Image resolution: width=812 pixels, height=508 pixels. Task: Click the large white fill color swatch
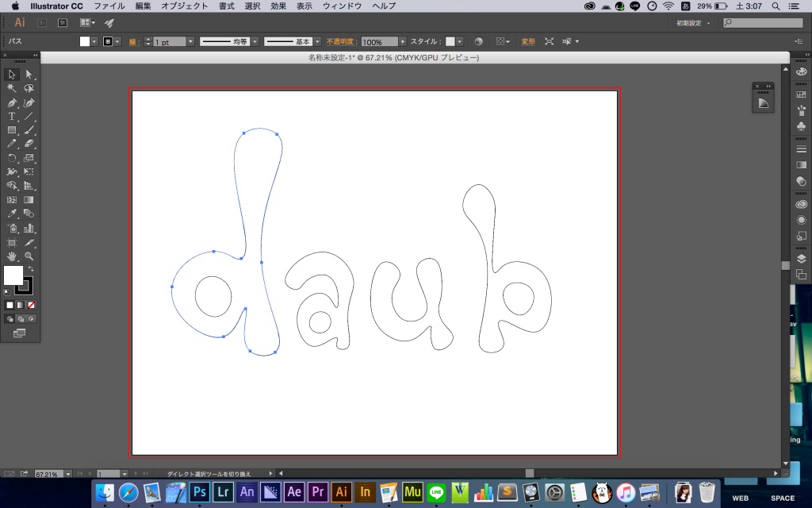tap(13, 275)
